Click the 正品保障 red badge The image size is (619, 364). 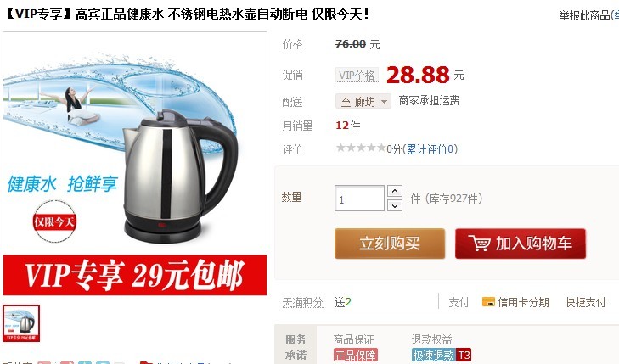click(355, 355)
